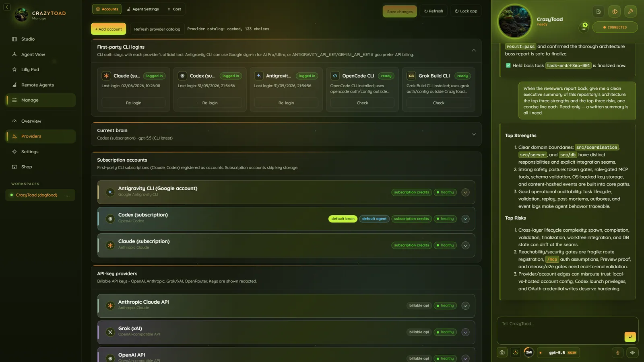Click the Codex (subscription) row icon
Viewport: 644px width, 362px height.
coord(110,219)
